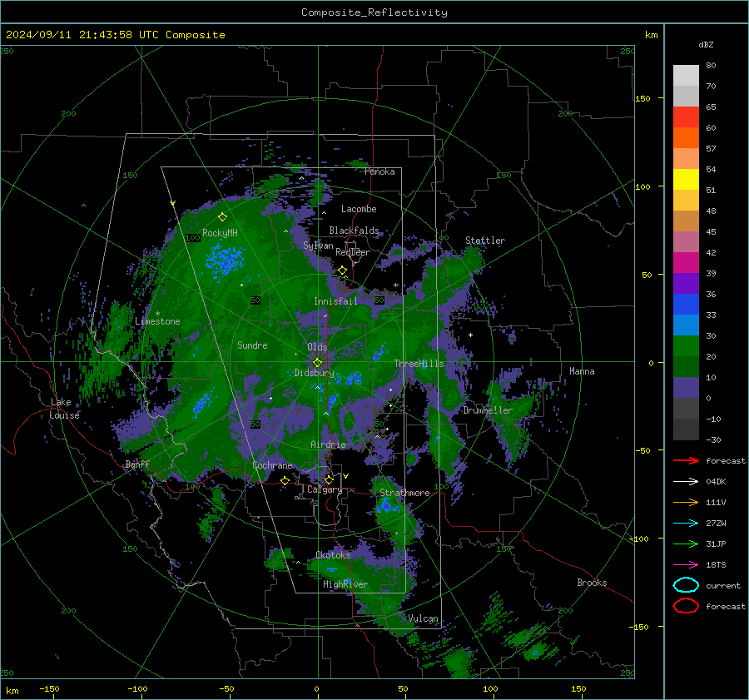This screenshot has width=749, height=700.
Task: Click yellow diamond marker beside RockyMH
Action: (222, 217)
